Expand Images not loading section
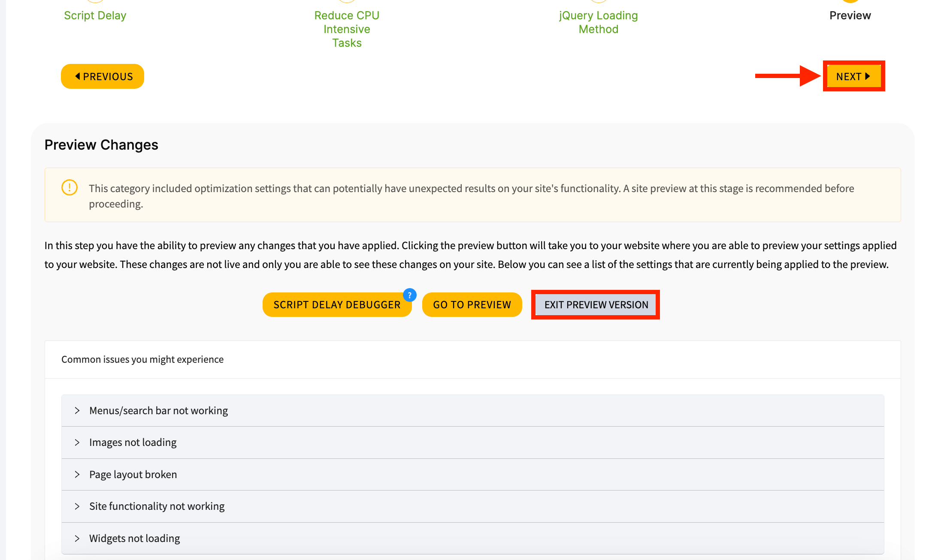 pyautogui.click(x=473, y=443)
